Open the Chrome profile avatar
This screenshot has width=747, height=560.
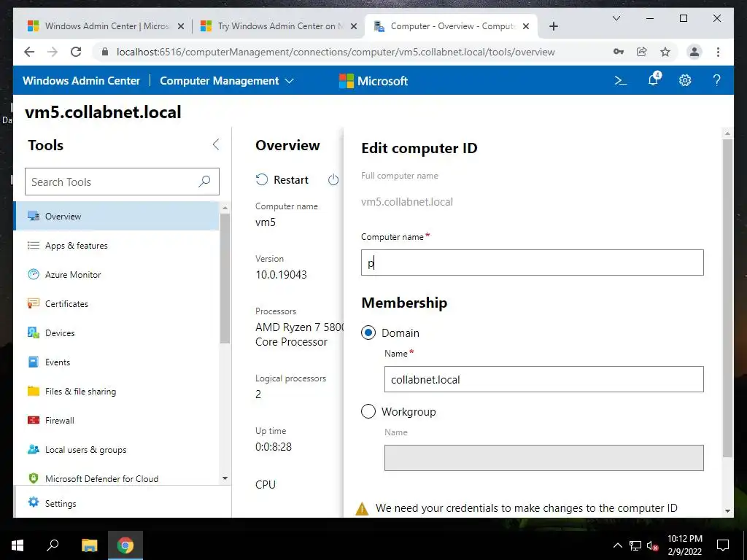(694, 52)
